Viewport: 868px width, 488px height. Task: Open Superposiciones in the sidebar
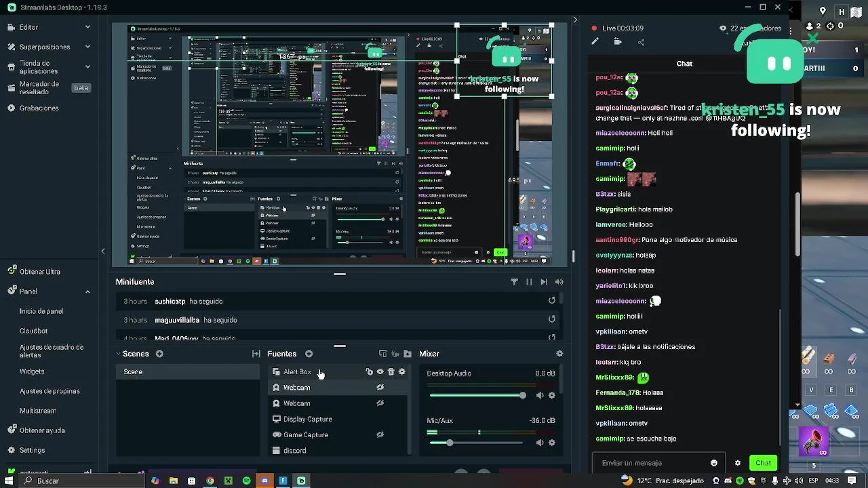coord(45,47)
